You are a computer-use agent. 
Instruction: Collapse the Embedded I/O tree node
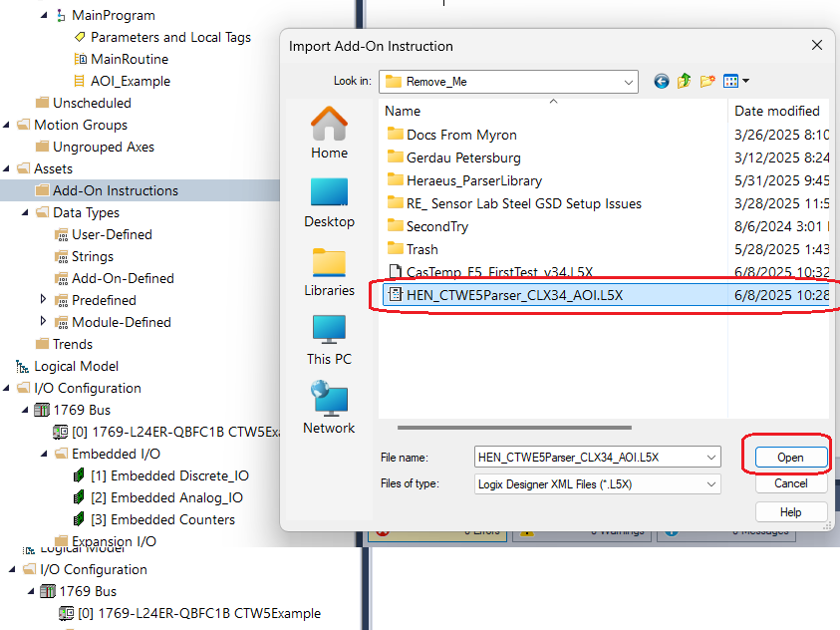pyautogui.click(x=44, y=454)
